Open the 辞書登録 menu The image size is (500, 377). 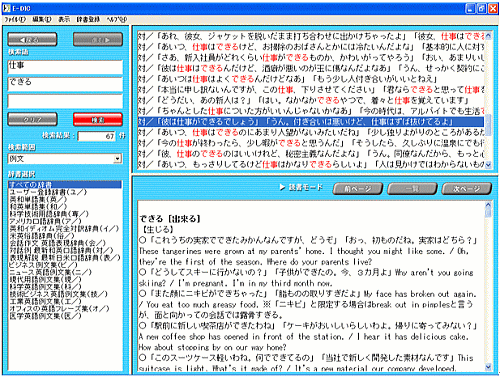[x=88, y=19]
